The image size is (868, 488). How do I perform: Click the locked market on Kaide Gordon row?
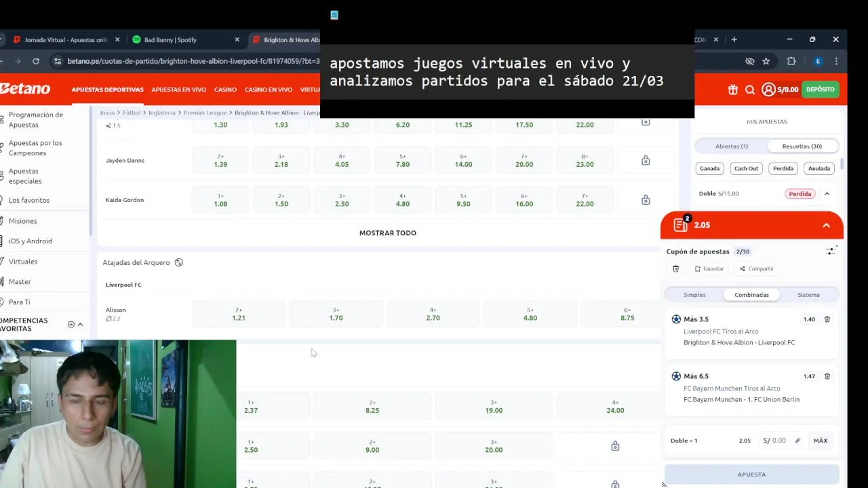(x=646, y=200)
